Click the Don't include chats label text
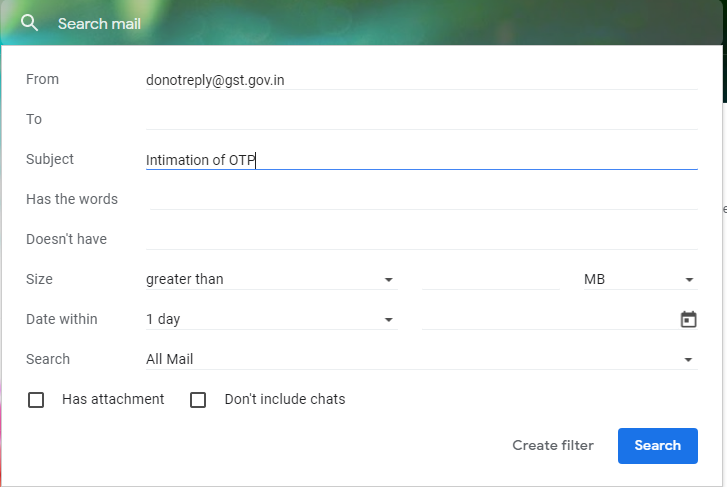Viewport: 727px width, 487px height. coord(285,399)
